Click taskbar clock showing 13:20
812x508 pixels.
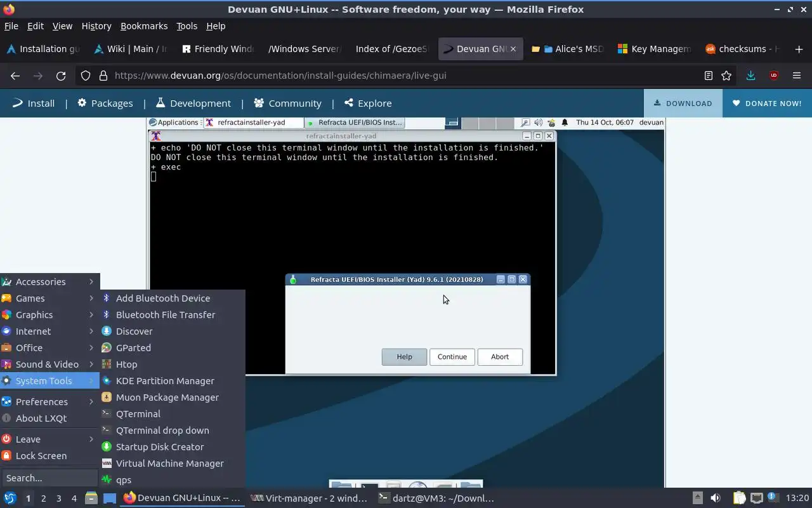click(x=797, y=498)
